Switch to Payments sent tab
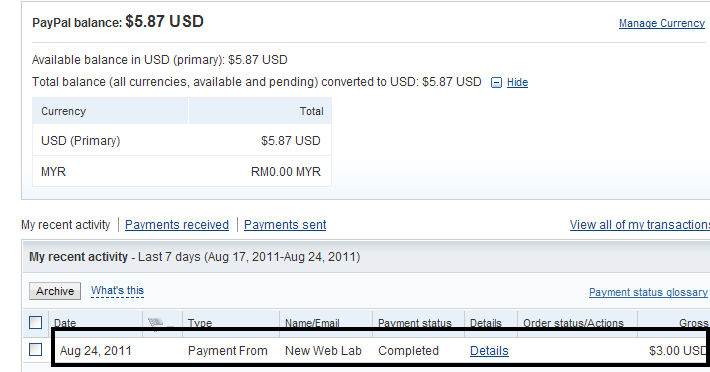The image size is (710, 372). coord(285,224)
